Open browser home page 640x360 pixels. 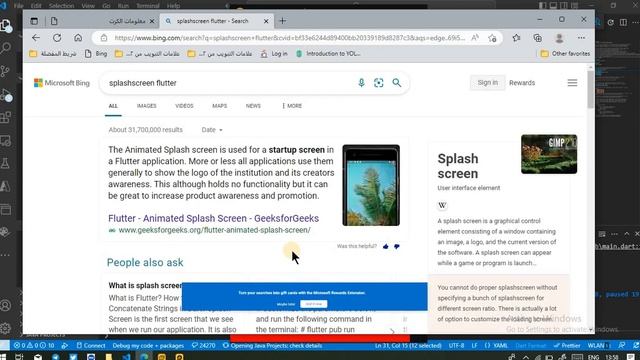pyautogui.click(x=78, y=38)
